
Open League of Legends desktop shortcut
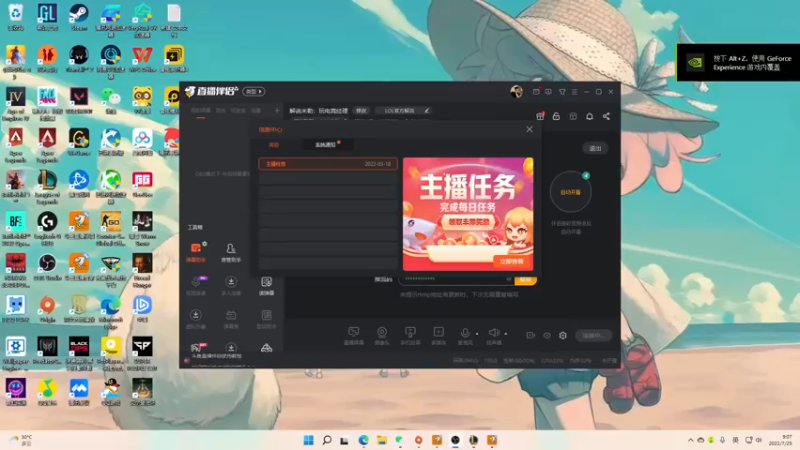pos(47,187)
